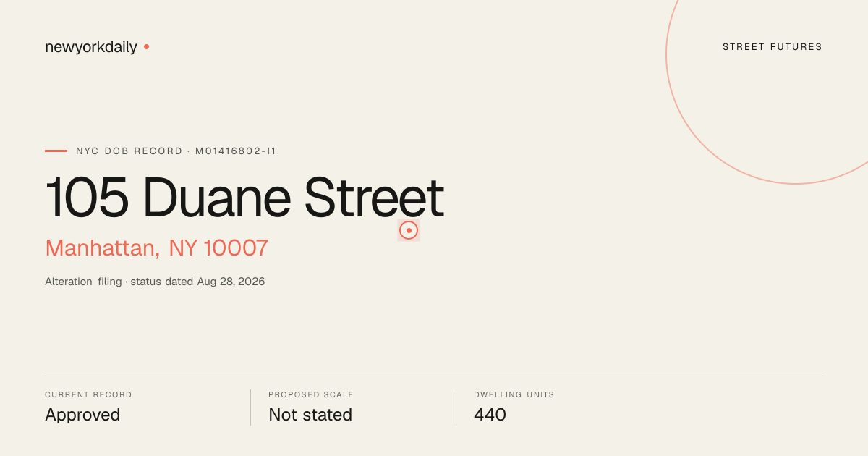Image resolution: width=868 pixels, height=456 pixels.
Task: Click the coral dot beside newyorkdaily
Action: [146, 46]
